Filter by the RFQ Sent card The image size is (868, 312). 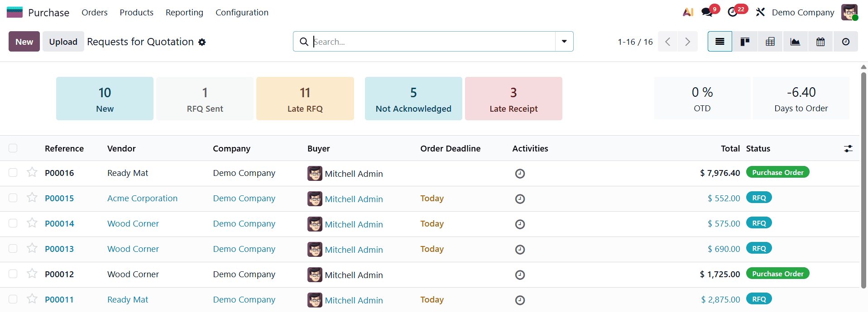click(x=205, y=99)
